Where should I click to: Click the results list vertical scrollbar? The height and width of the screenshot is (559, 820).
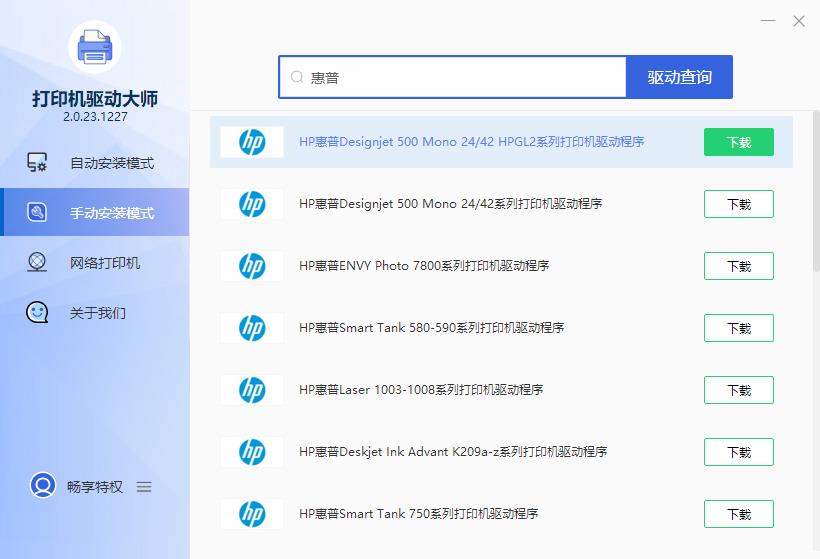(x=816, y=191)
